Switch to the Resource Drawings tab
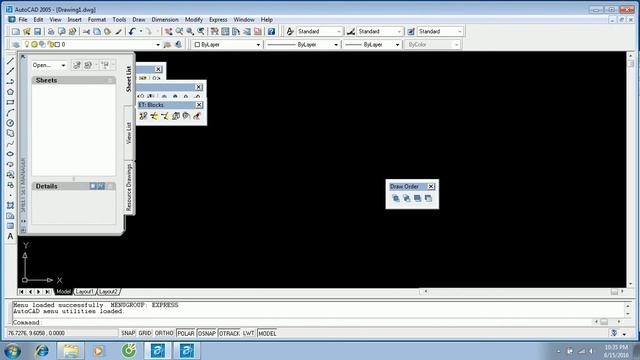This screenshot has width=640, height=360. pos(129,188)
